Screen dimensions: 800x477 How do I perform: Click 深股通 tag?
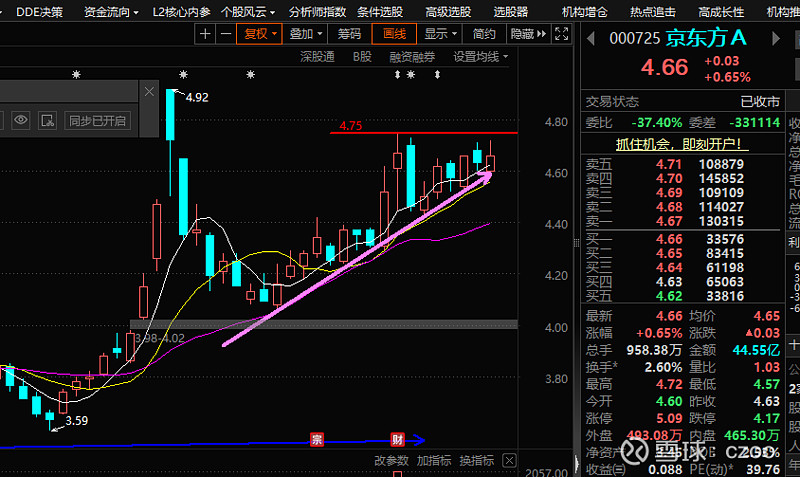coord(317,57)
